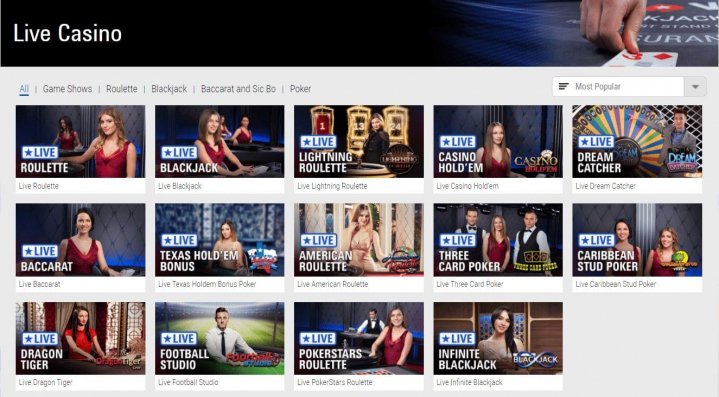Click the Live badge on Baccarat tile
The height and width of the screenshot is (397, 719).
point(40,251)
